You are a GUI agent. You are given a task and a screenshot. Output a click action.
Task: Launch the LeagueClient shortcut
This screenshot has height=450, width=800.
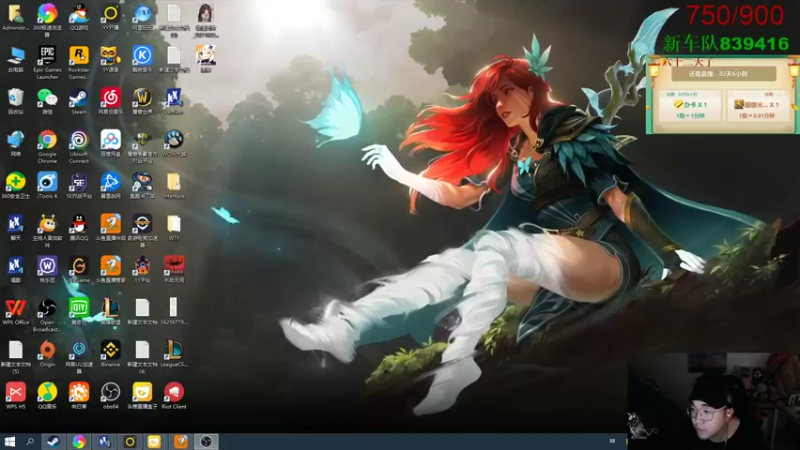point(173,350)
